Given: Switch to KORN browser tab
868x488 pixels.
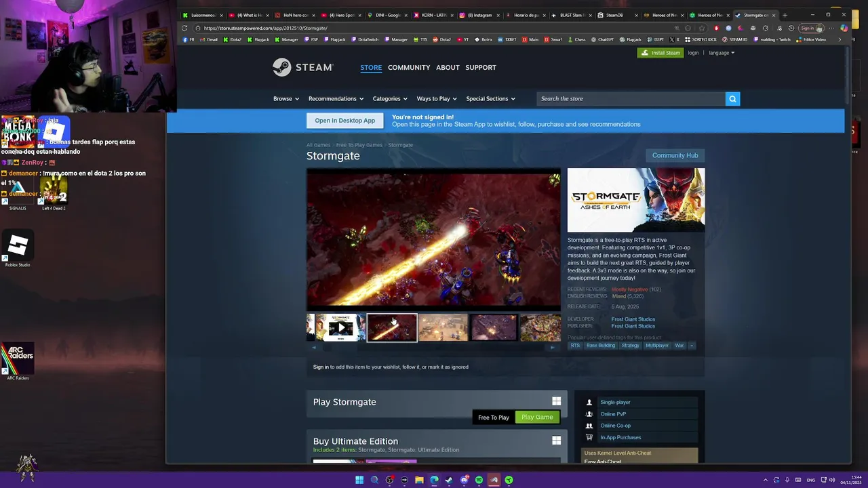Looking at the screenshot, I should pyautogui.click(x=433, y=15).
